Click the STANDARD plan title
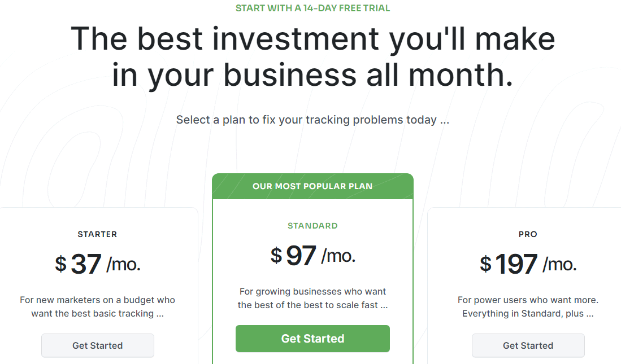621x364 pixels. coord(312,226)
